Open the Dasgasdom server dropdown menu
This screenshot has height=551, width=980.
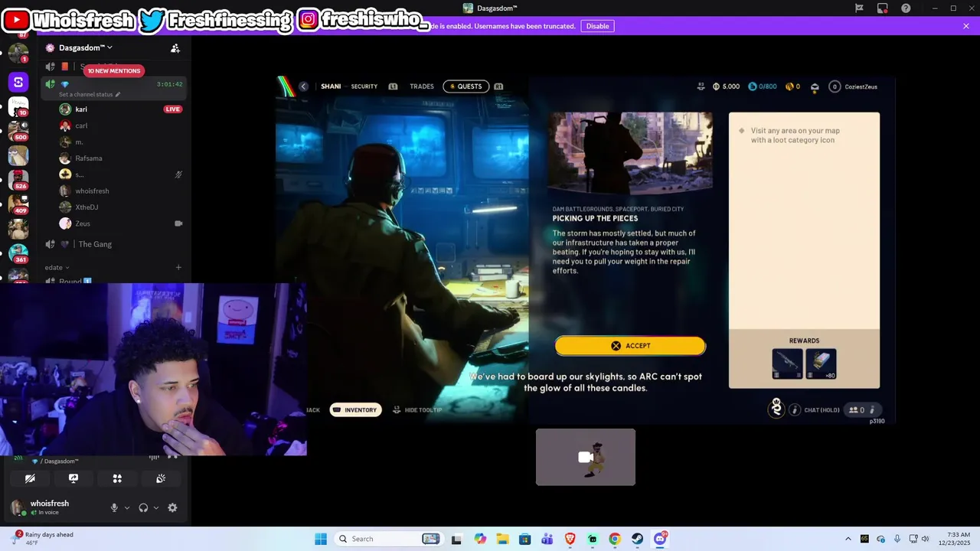85,47
